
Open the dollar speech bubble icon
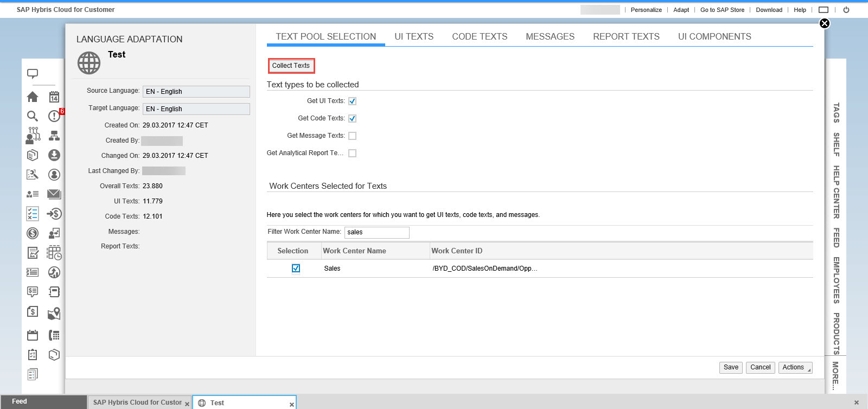(x=33, y=292)
